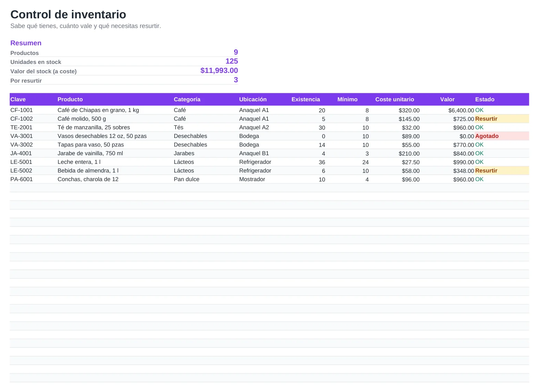The height and width of the screenshot is (392, 539).
Task: Select the $210.00 unit cost cell
Action: coord(409,153)
